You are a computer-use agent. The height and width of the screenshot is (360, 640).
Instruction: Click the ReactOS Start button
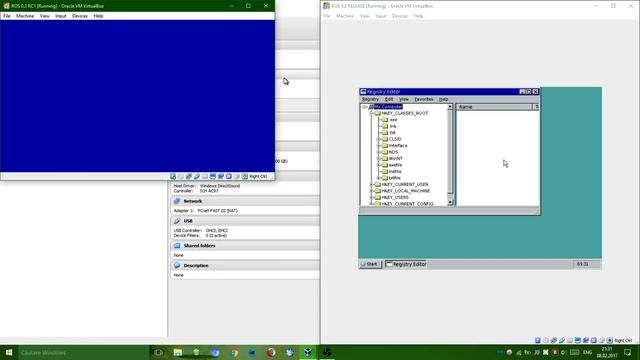(370, 264)
